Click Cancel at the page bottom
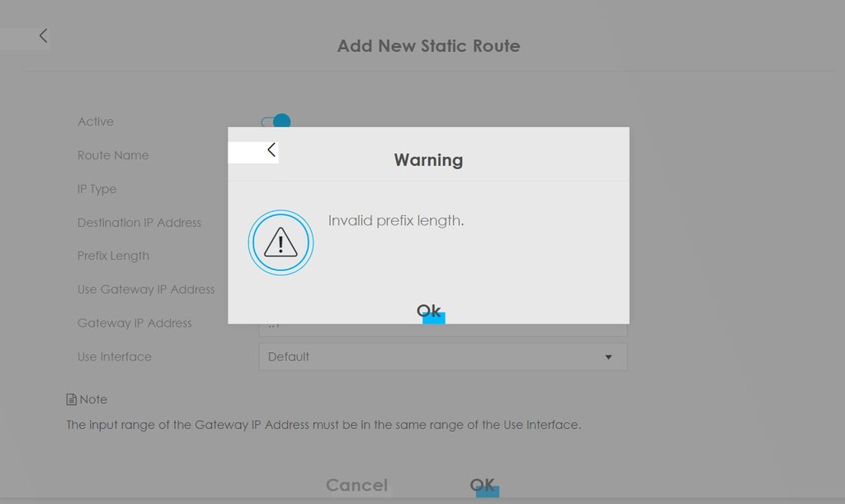845x504 pixels. click(x=356, y=485)
